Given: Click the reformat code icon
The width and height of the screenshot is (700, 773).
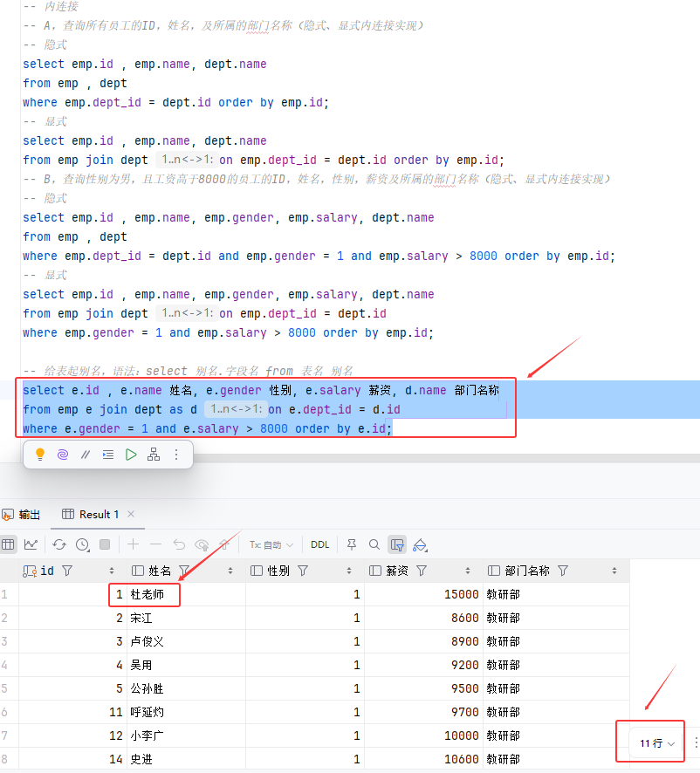Looking at the screenshot, I should click(x=108, y=454).
